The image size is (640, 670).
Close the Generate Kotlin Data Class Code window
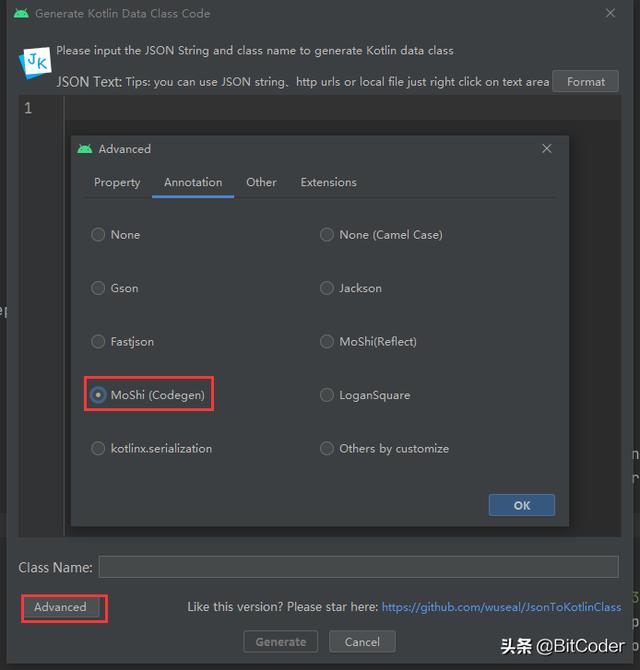click(x=611, y=13)
